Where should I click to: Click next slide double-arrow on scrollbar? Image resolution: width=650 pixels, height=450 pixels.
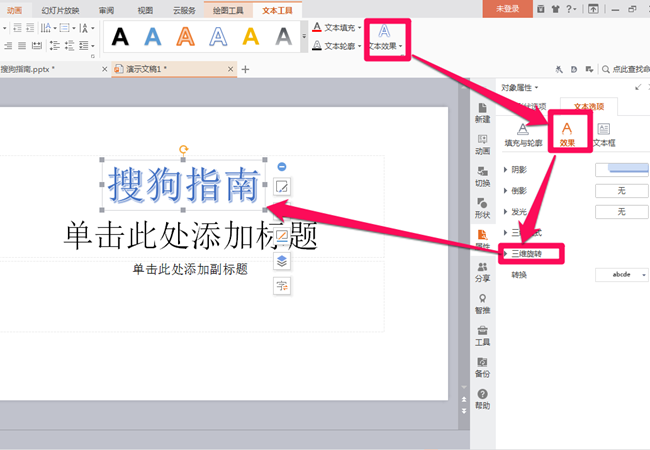click(x=464, y=411)
